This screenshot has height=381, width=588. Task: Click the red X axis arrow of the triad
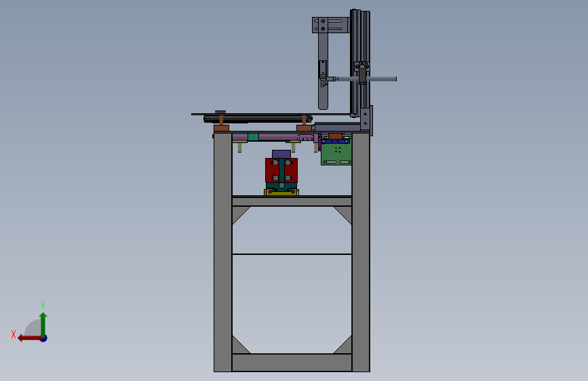tap(29, 338)
